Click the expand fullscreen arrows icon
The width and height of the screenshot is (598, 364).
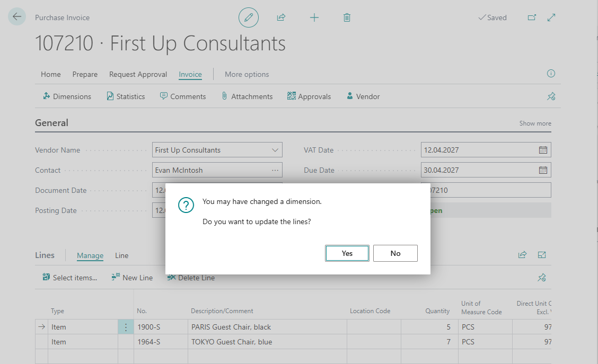(x=551, y=17)
